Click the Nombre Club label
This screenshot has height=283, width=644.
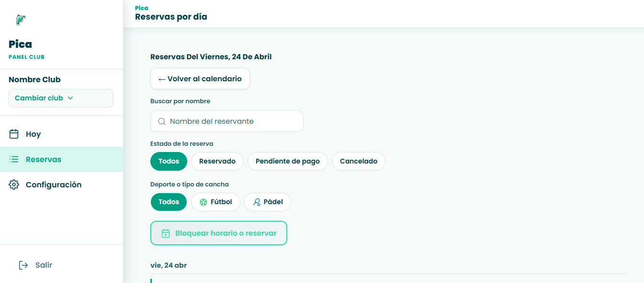click(x=34, y=79)
